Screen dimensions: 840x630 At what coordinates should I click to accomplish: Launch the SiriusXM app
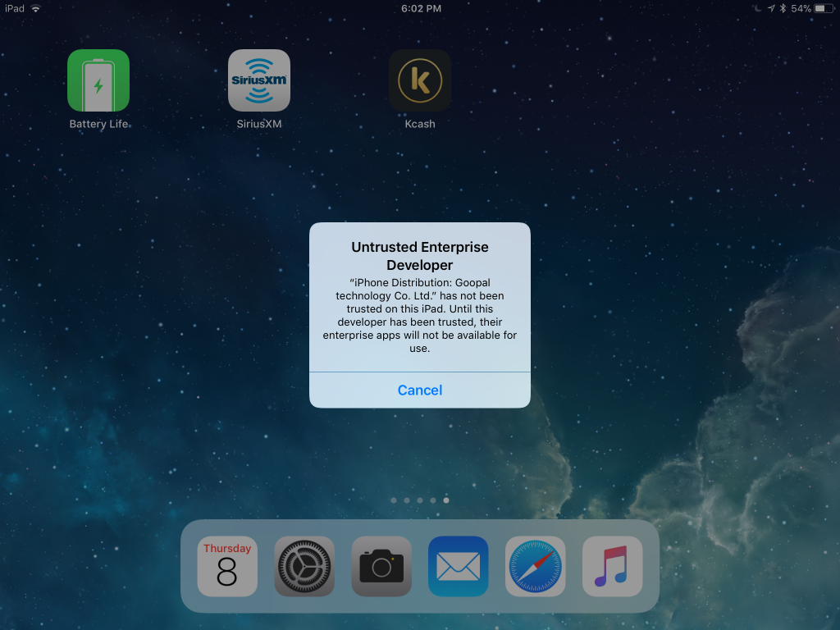click(x=259, y=80)
